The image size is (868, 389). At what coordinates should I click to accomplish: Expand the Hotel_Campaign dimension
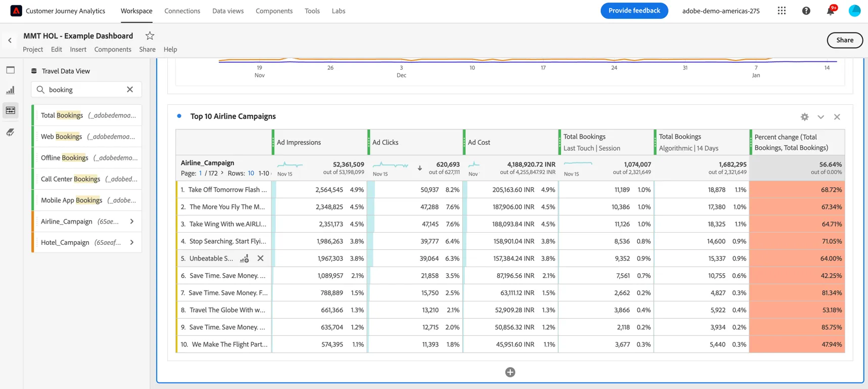[x=132, y=243]
